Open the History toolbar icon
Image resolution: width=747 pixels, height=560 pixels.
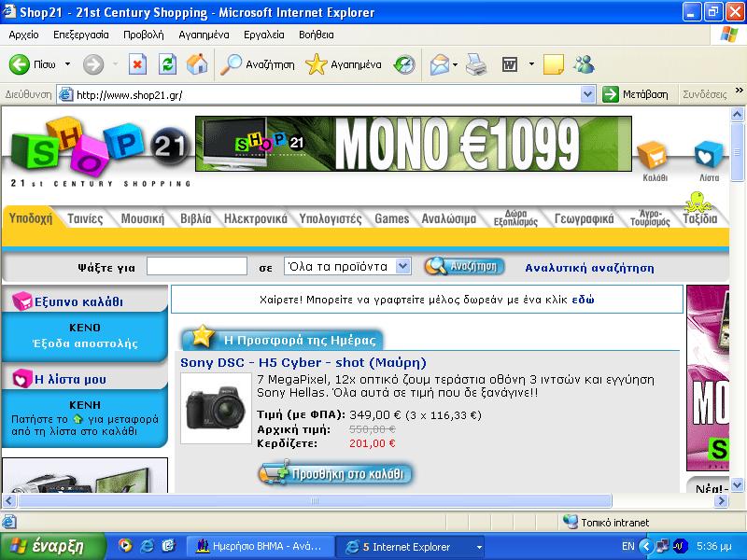(404, 64)
